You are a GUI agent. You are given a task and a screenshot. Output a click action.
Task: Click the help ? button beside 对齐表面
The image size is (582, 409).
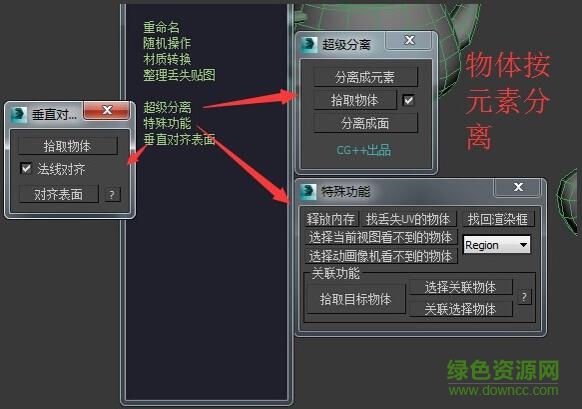(112, 194)
